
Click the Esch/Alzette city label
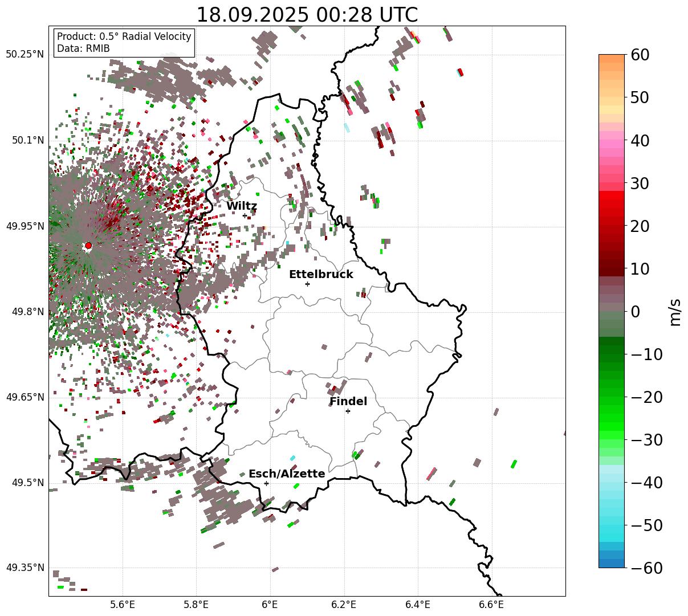(287, 474)
